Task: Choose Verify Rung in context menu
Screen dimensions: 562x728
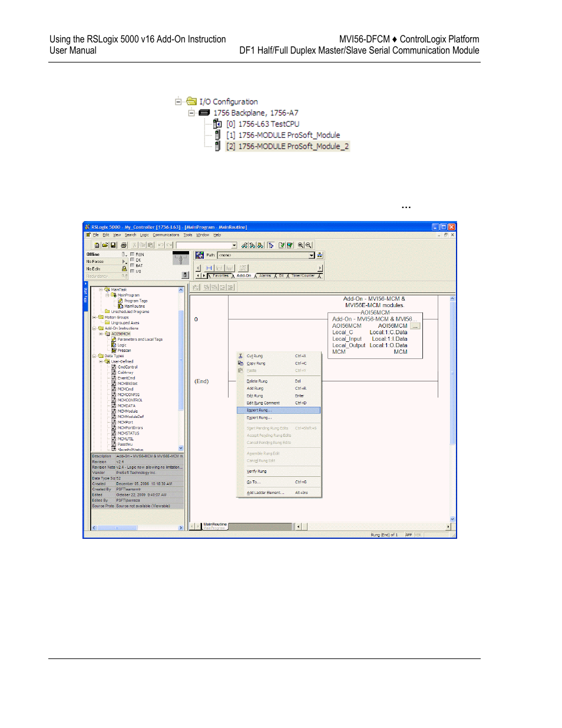Action: [x=279, y=472]
